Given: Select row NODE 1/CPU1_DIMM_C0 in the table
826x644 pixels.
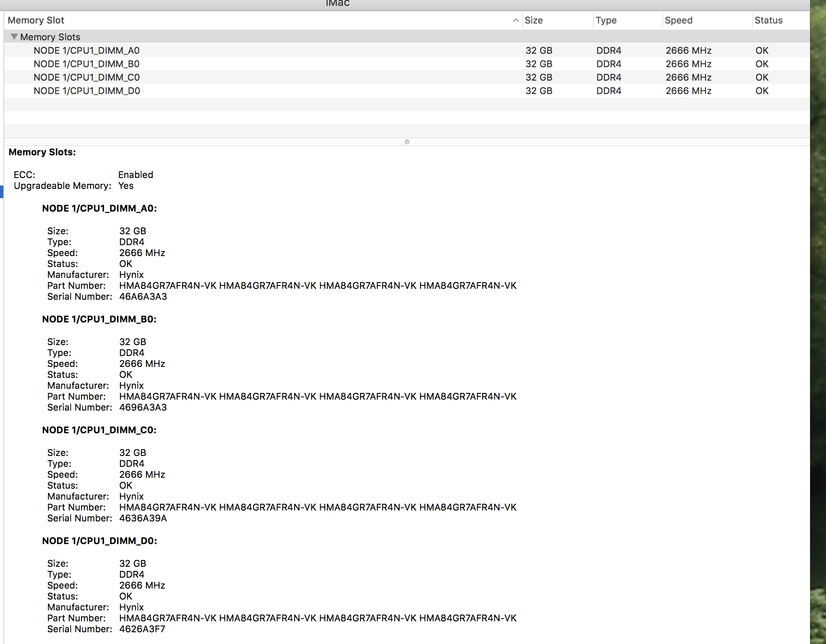Looking at the screenshot, I should click(407, 77).
